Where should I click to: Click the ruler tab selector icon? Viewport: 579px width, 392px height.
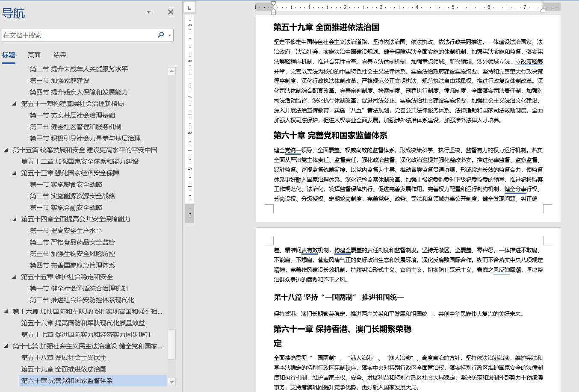[189, 7]
